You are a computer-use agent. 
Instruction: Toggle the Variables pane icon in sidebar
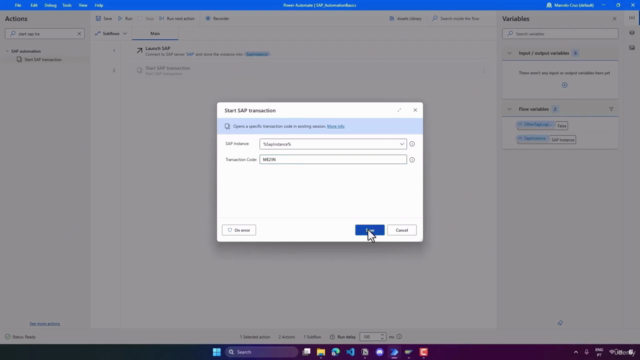coord(632,18)
